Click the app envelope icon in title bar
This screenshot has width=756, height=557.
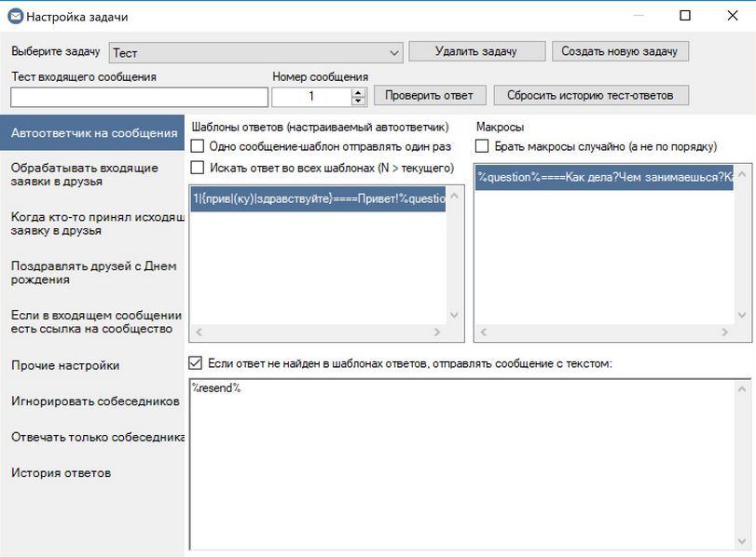tap(14, 17)
